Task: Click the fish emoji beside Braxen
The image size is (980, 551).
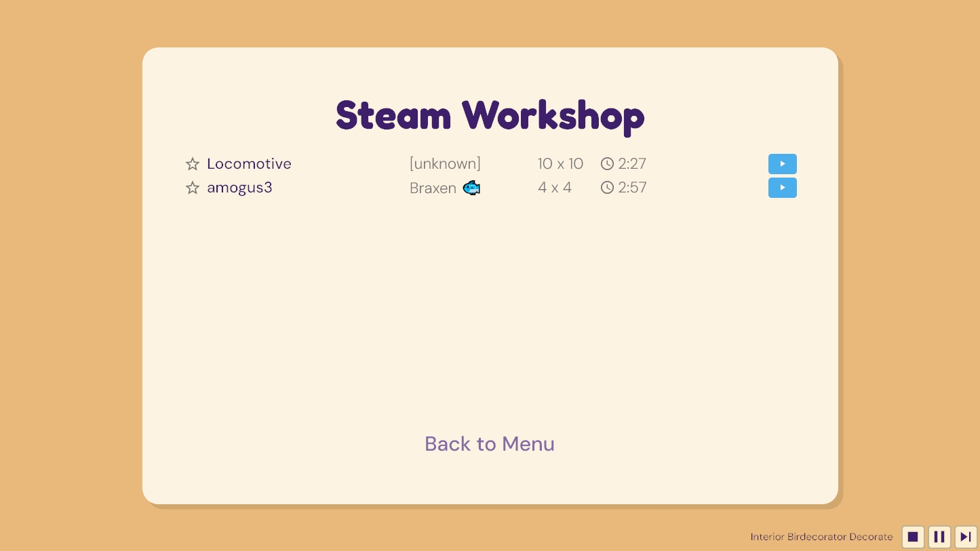Action: tap(471, 188)
